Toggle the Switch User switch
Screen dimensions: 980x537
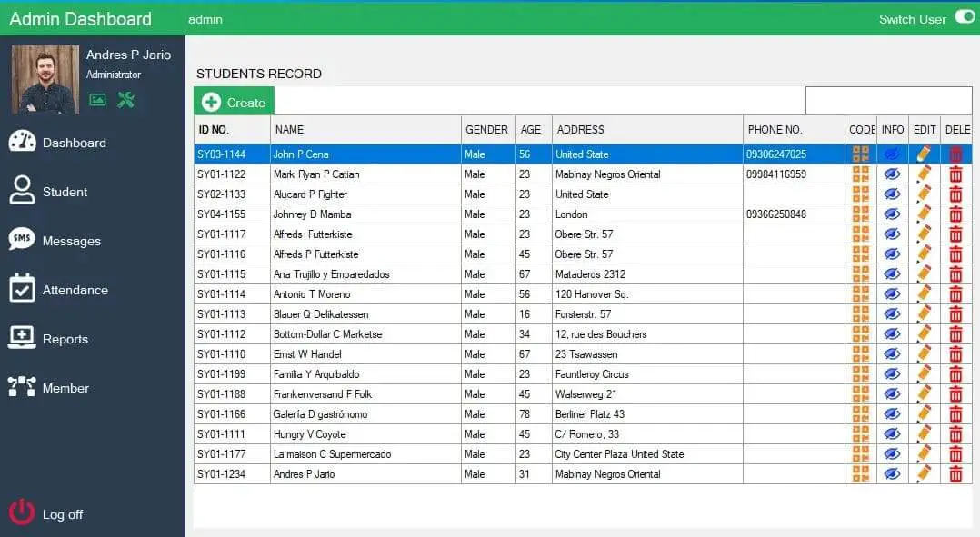pyautogui.click(x=964, y=18)
